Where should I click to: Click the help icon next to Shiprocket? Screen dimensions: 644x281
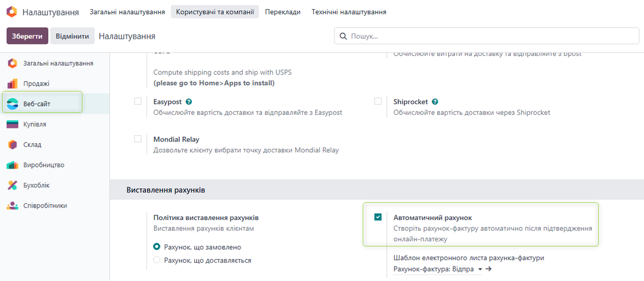[x=435, y=101]
